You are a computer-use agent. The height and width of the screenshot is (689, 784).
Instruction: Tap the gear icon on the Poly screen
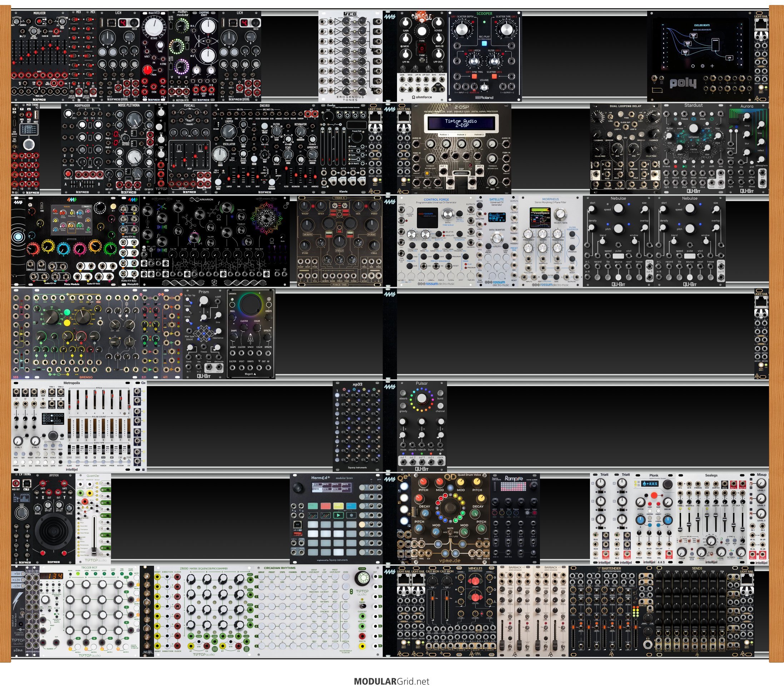pyautogui.click(x=702, y=66)
